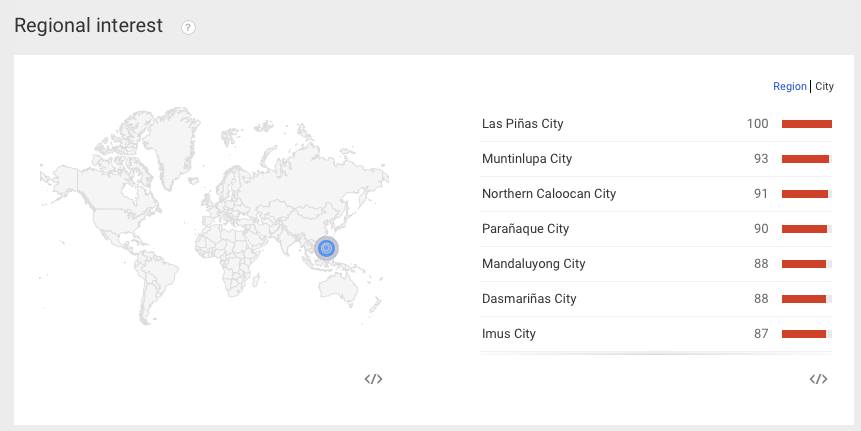Switch to the City view tab
The width and height of the screenshot is (861, 431).
(824, 87)
